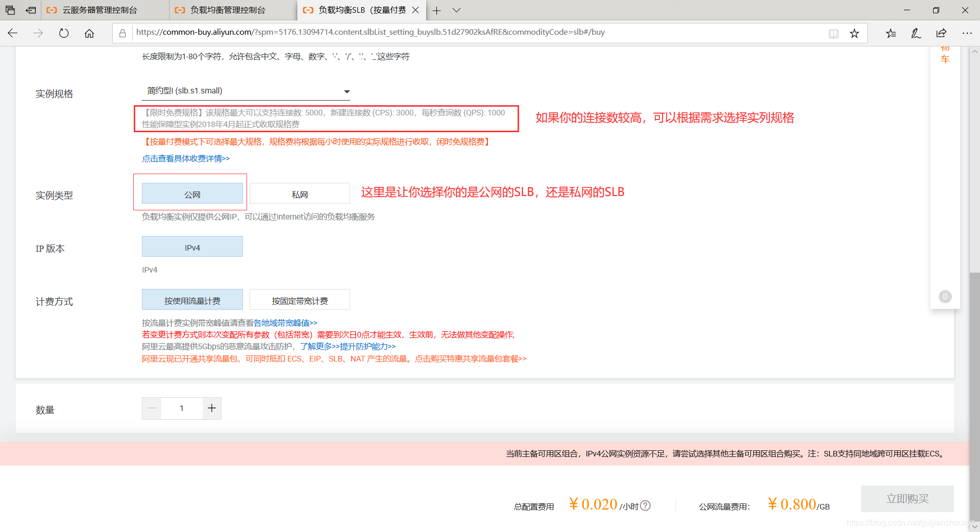
Task: Open reading view icon in address bar
Action: click(834, 34)
